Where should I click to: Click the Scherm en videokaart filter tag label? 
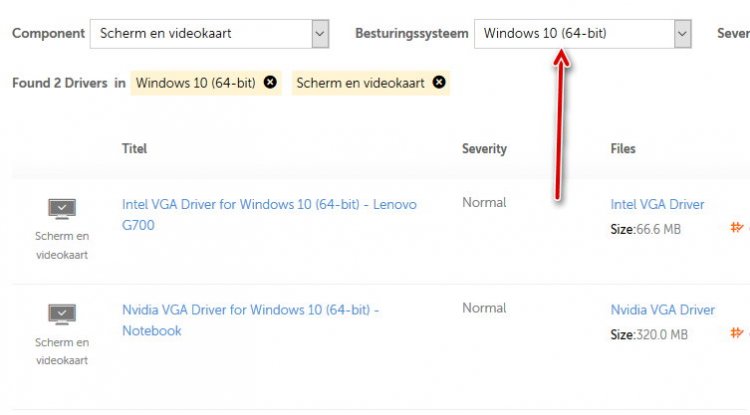pyautogui.click(x=360, y=83)
